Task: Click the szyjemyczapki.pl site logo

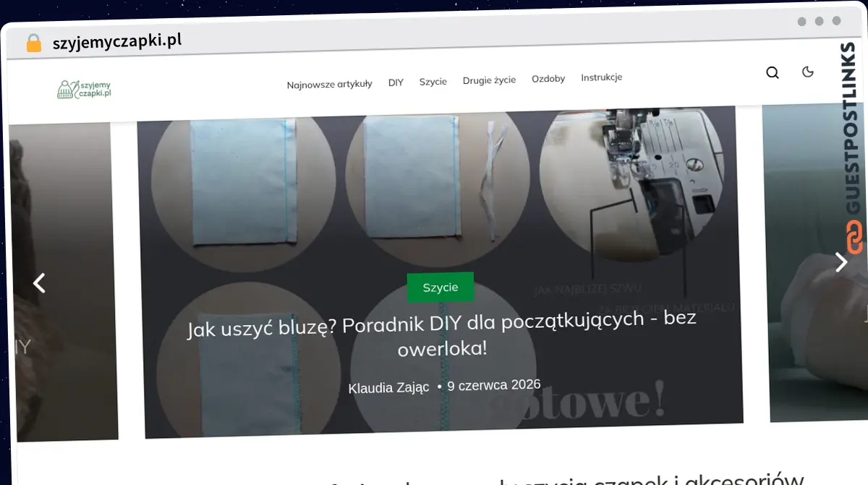Action: coord(85,90)
